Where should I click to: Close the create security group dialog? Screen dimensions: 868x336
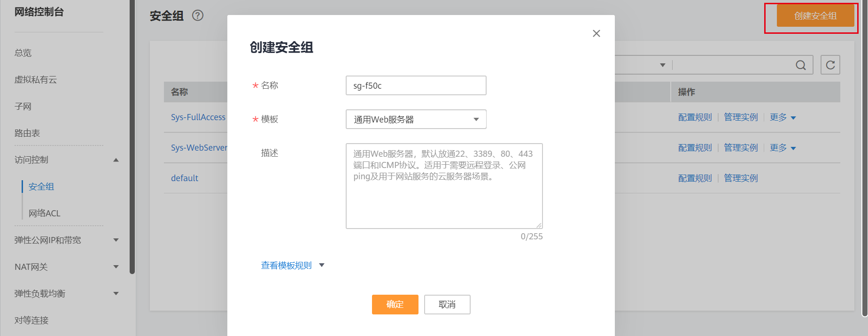[596, 33]
